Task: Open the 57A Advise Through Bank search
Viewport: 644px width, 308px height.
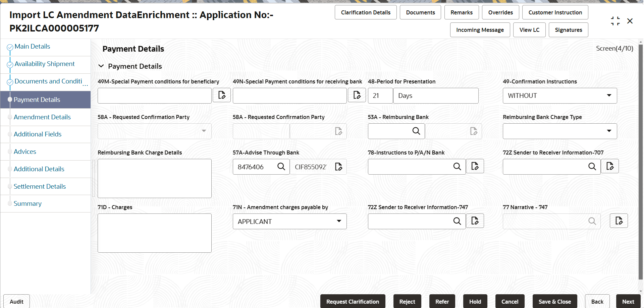Action: (281, 167)
